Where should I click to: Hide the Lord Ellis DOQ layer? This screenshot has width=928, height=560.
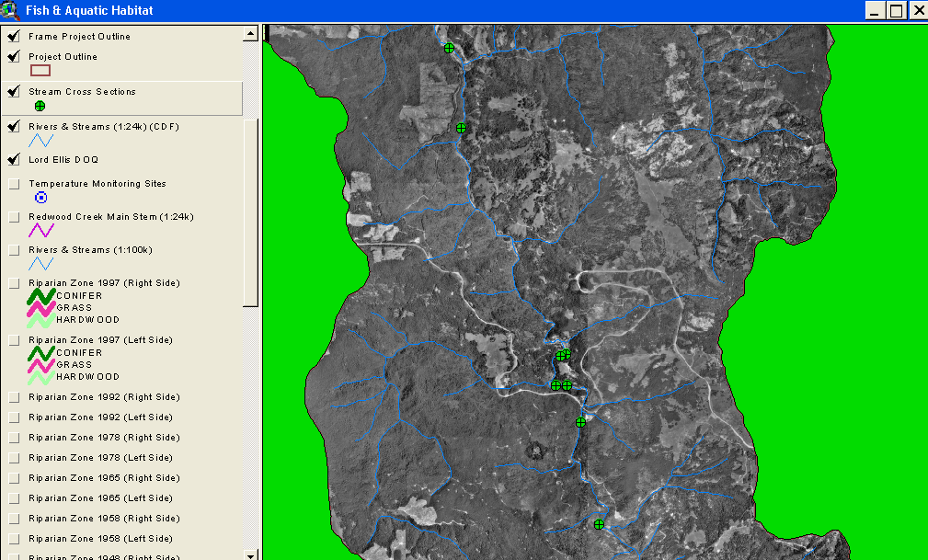coord(14,159)
